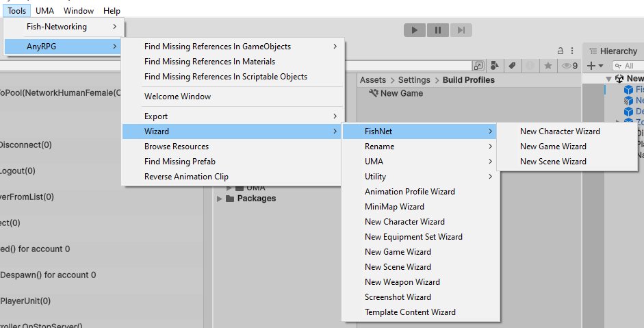Image resolution: width=644 pixels, height=328 pixels.
Task: Expand the Utility submenu
Action: coord(421,177)
